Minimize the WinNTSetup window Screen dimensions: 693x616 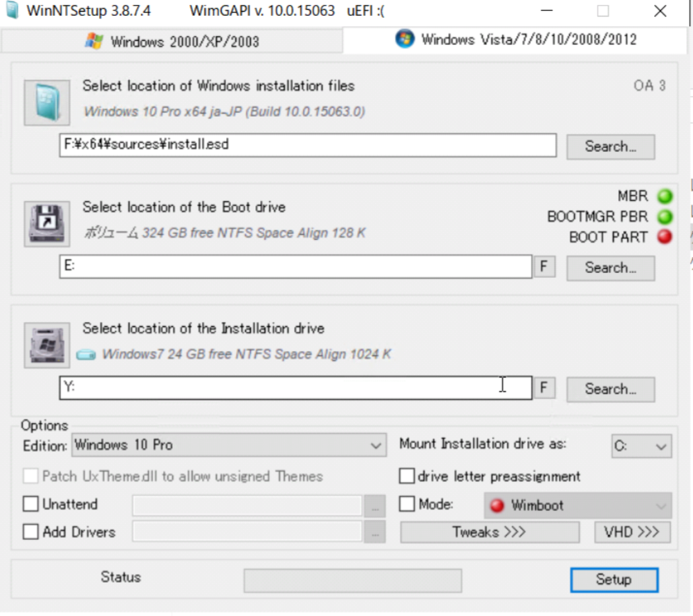(546, 10)
